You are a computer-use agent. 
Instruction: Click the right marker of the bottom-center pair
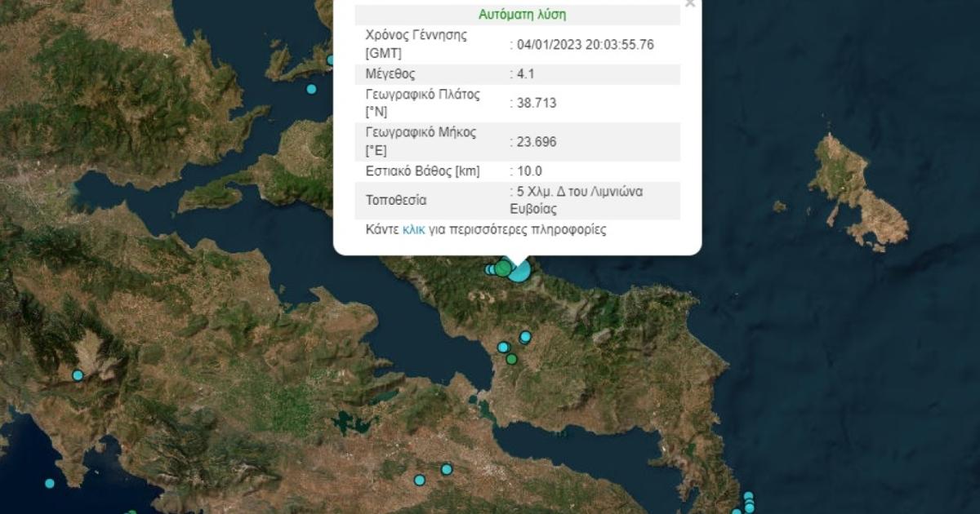(447, 469)
